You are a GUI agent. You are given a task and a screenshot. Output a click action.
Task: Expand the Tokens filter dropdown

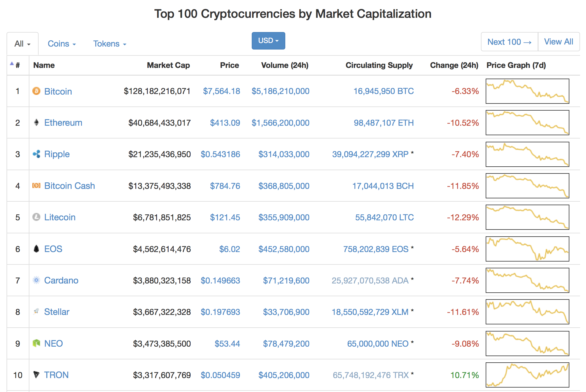pyautogui.click(x=110, y=44)
